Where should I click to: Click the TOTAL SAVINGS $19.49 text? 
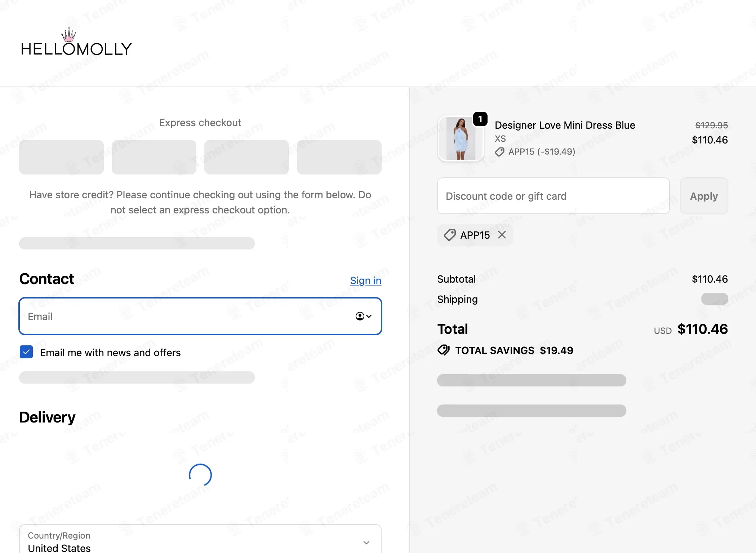point(514,350)
